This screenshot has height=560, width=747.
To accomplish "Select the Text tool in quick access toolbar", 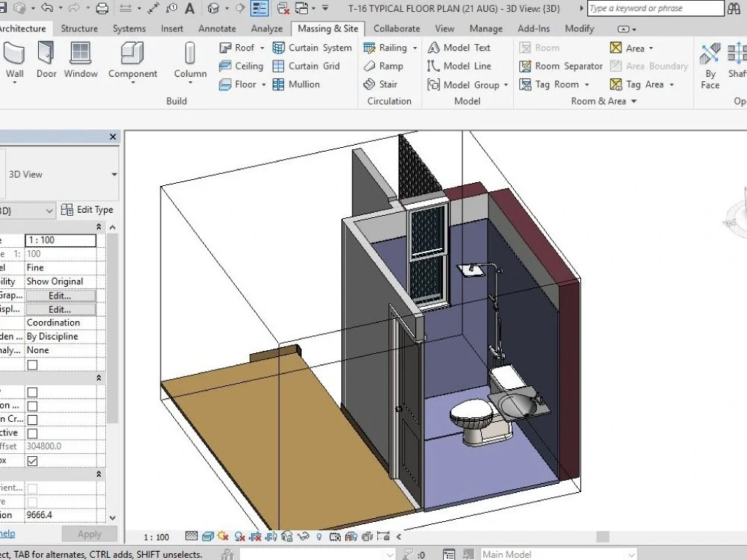I will 190,8.
